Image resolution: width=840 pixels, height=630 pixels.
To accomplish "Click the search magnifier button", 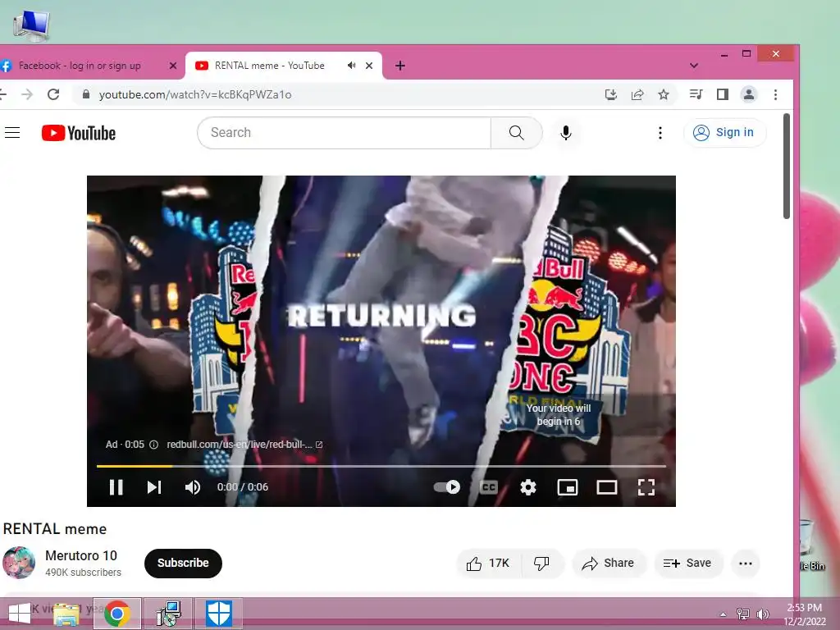I will click(517, 132).
